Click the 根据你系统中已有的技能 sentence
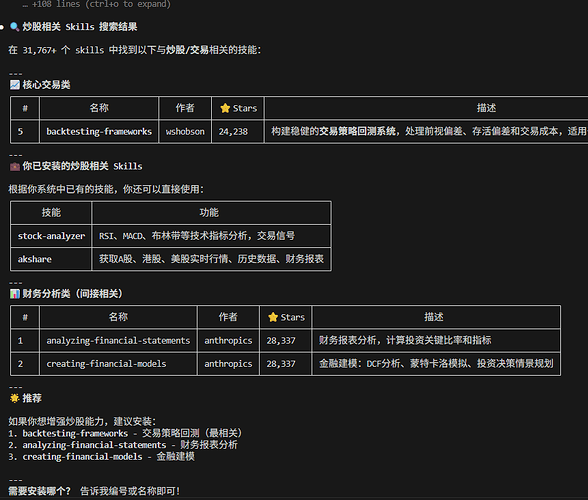Viewport: 588px width, 500px height. tap(106, 189)
